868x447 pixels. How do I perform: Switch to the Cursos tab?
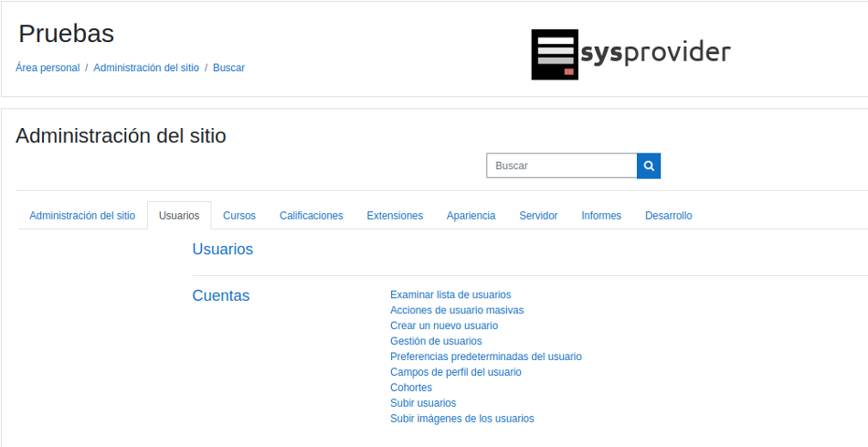click(239, 216)
